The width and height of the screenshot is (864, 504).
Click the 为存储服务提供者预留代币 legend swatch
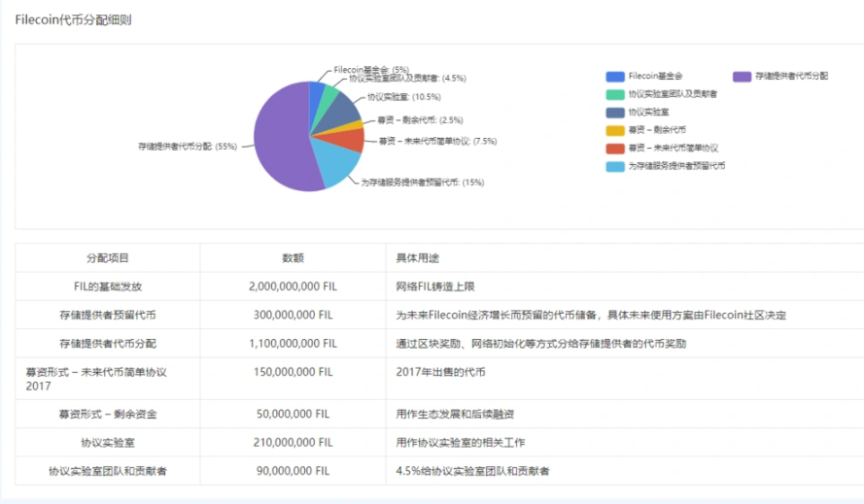[x=615, y=166]
